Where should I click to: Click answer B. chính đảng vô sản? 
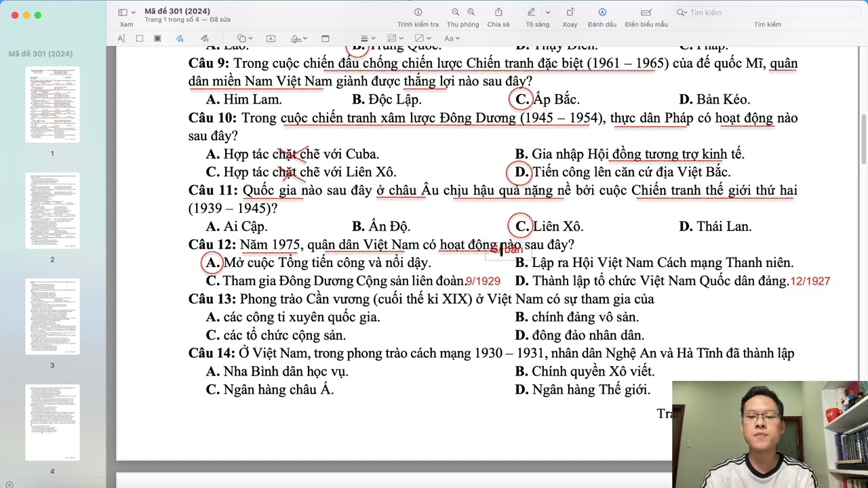point(577,317)
